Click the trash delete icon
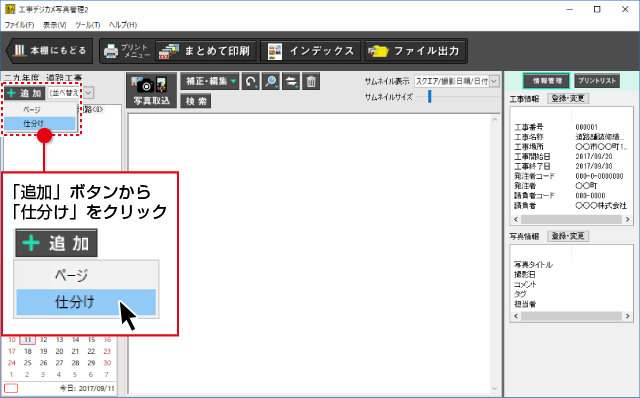This screenshot has width=640, height=398. pyautogui.click(x=311, y=81)
